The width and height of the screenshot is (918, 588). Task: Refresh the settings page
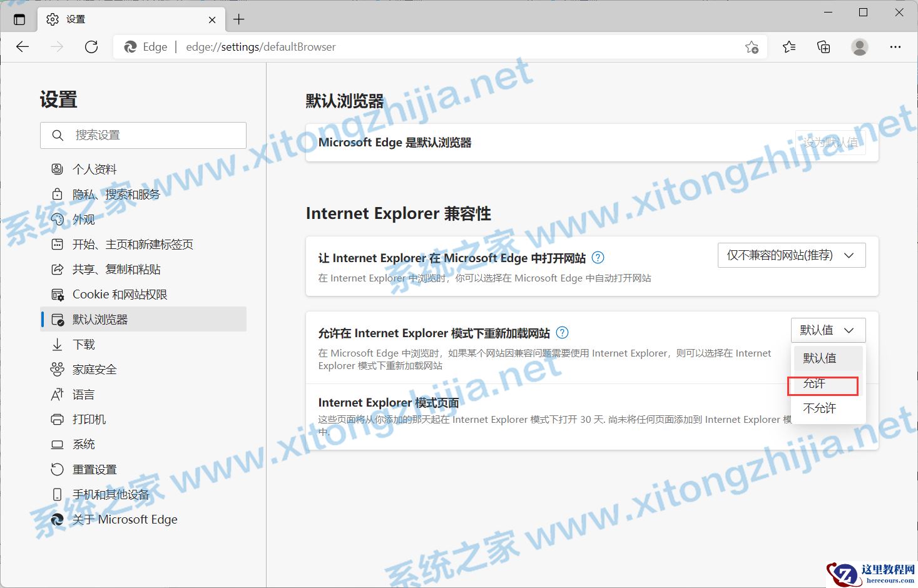(91, 46)
